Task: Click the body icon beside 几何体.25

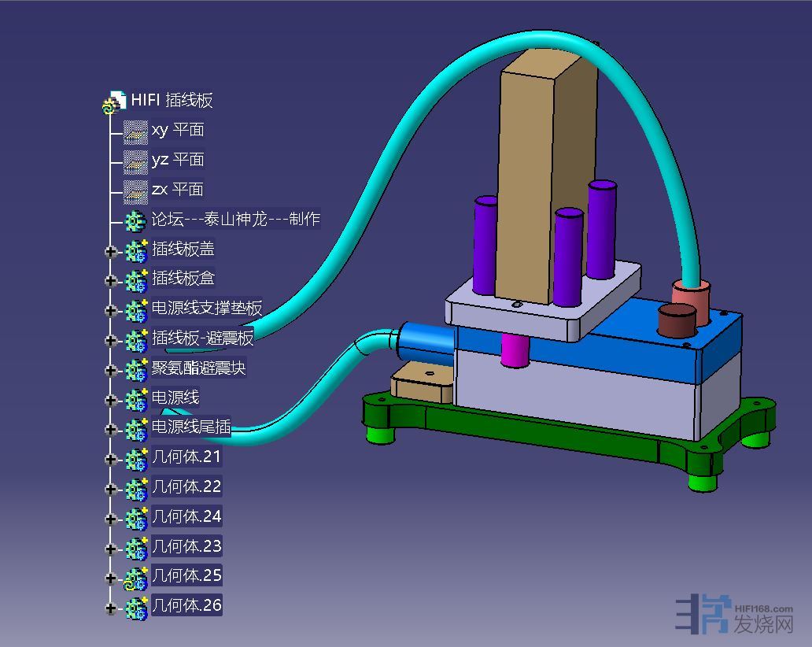Action: click(136, 577)
